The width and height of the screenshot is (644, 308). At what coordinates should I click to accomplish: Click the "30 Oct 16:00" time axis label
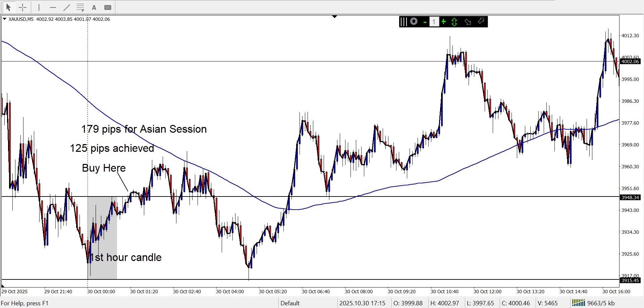pyautogui.click(x=616, y=292)
